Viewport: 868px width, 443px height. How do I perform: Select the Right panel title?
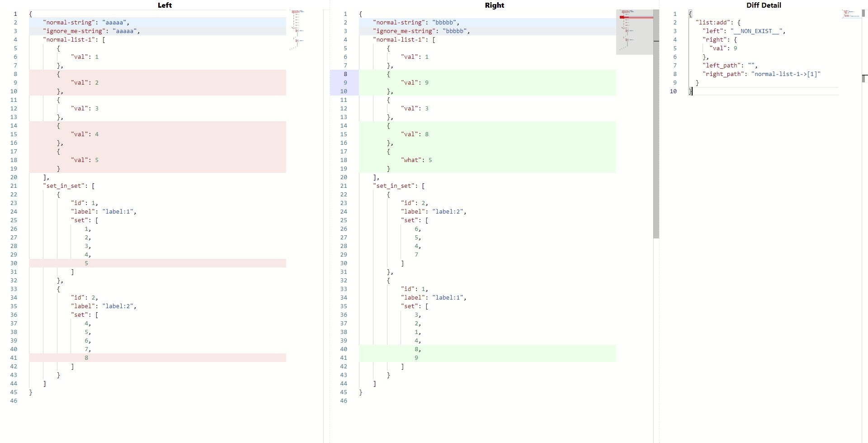click(494, 5)
